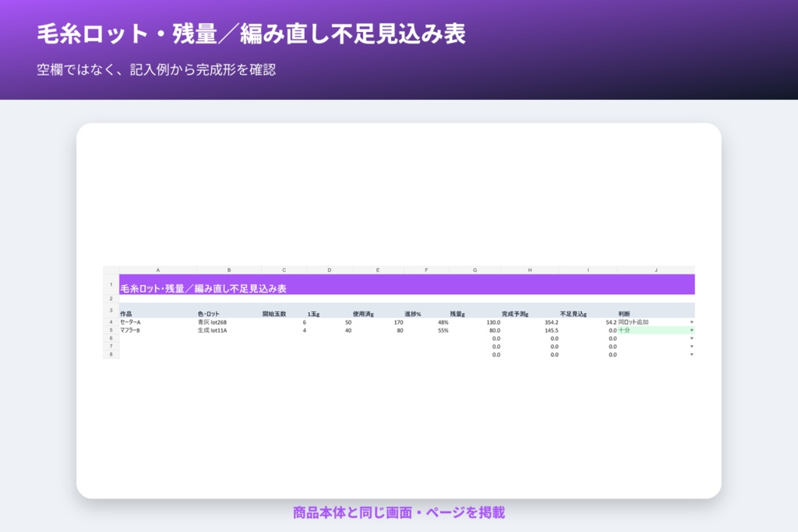Click the 進捗% header cell
The image size is (798, 532).
[x=426, y=310]
